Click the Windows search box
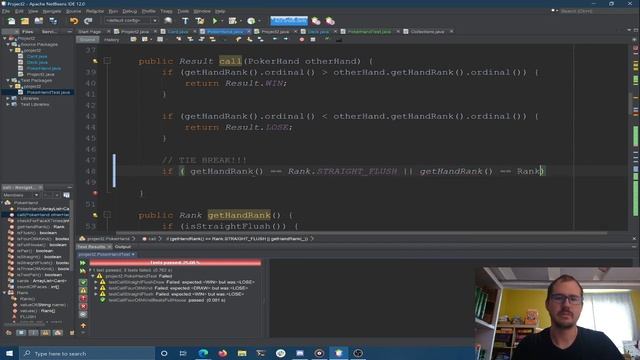Image resolution: width=640 pixels, height=360 pixels. click(x=87, y=353)
